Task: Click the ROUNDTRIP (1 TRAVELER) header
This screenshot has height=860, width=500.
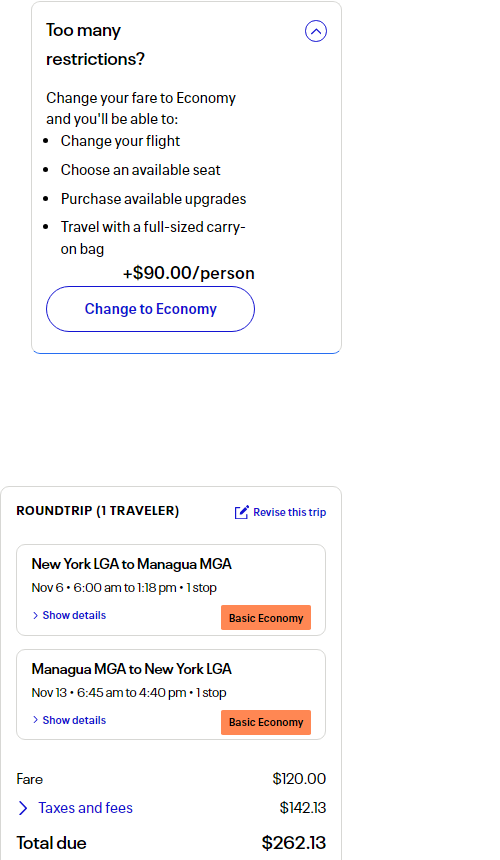Action: pos(98,511)
